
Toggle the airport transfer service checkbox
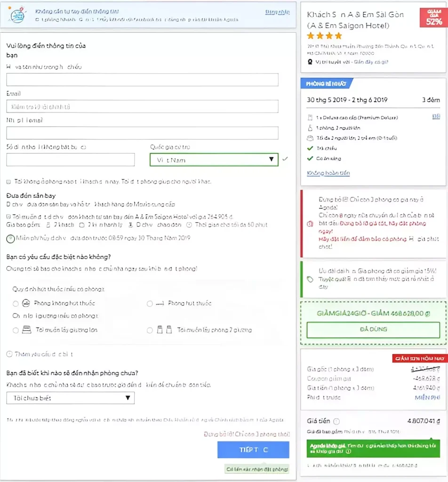pos(8,217)
